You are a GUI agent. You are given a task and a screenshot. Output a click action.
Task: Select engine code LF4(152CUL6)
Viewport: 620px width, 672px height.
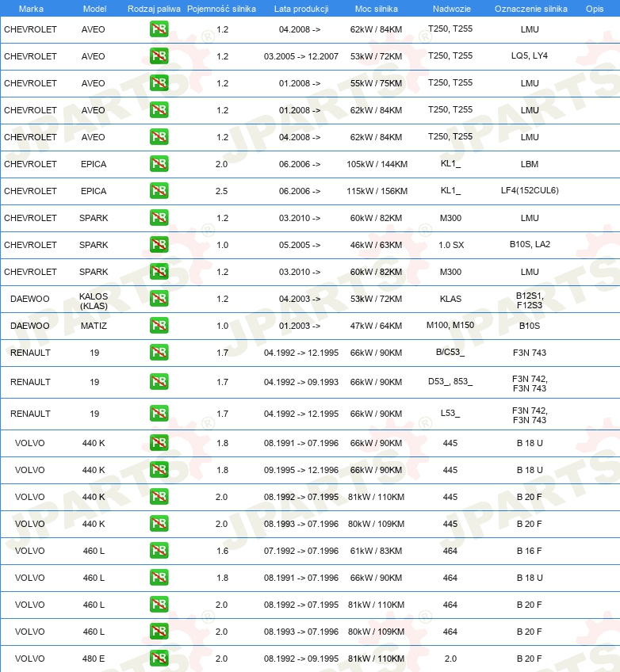(530, 190)
